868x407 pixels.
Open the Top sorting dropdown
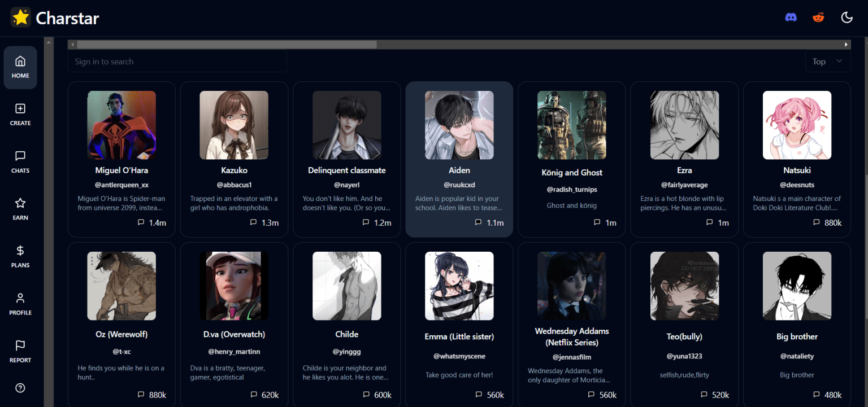click(x=827, y=61)
